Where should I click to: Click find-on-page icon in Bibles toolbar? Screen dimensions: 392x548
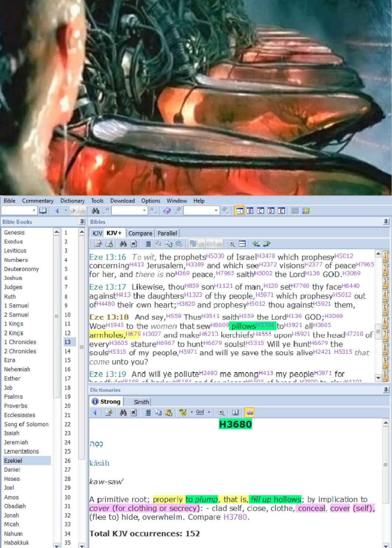tap(134, 244)
